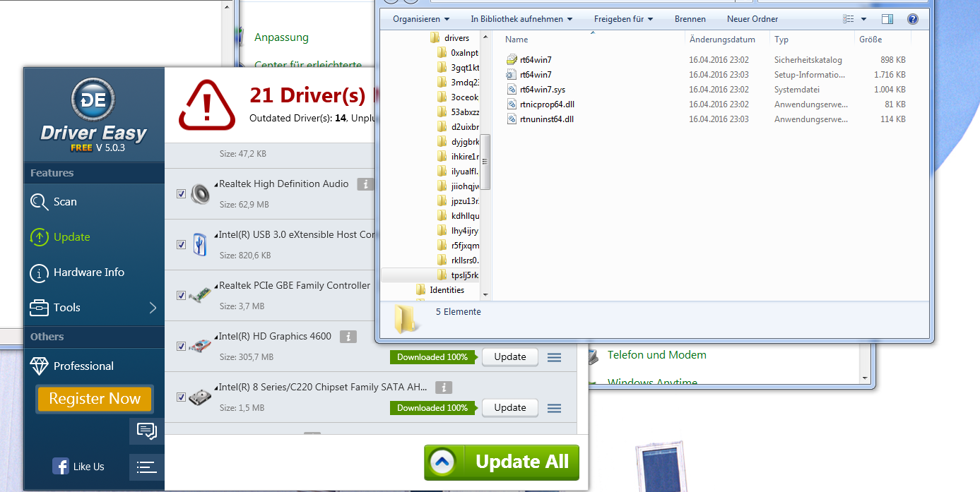This screenshot has width=980, height=492.
Task: Select the Update section in Driver Easy
Action: tap(60, 237)
